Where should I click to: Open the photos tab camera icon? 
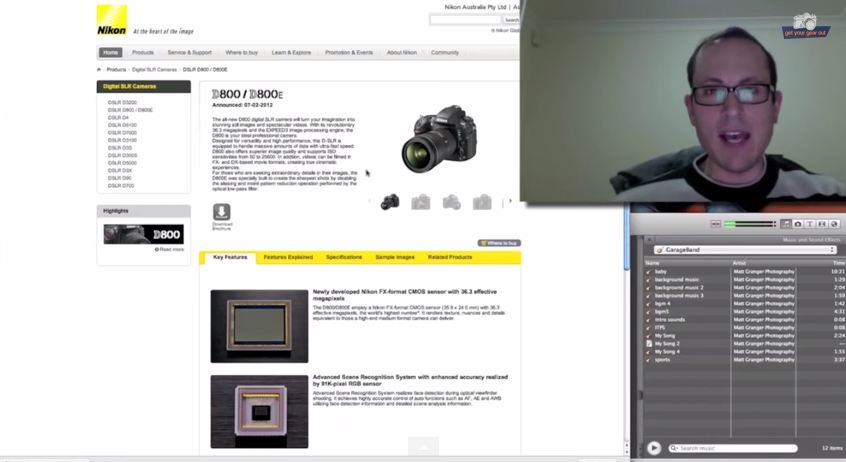click(798, 224)
